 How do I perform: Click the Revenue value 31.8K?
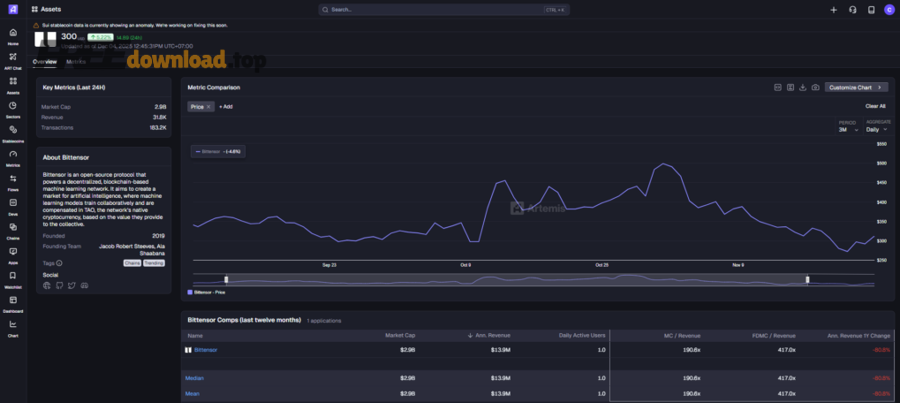(x=160, y=117)
